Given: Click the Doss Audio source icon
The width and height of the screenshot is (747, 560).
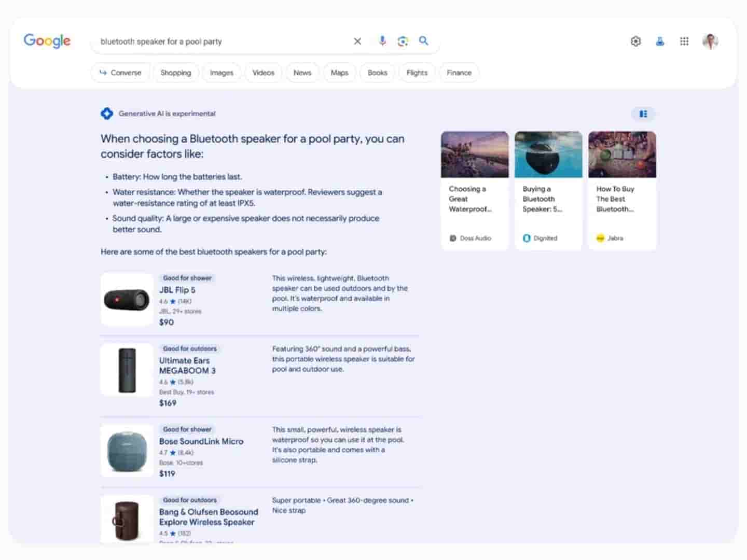Looking at the screenshot, I should pyautogui.click(x=452, y=238).
